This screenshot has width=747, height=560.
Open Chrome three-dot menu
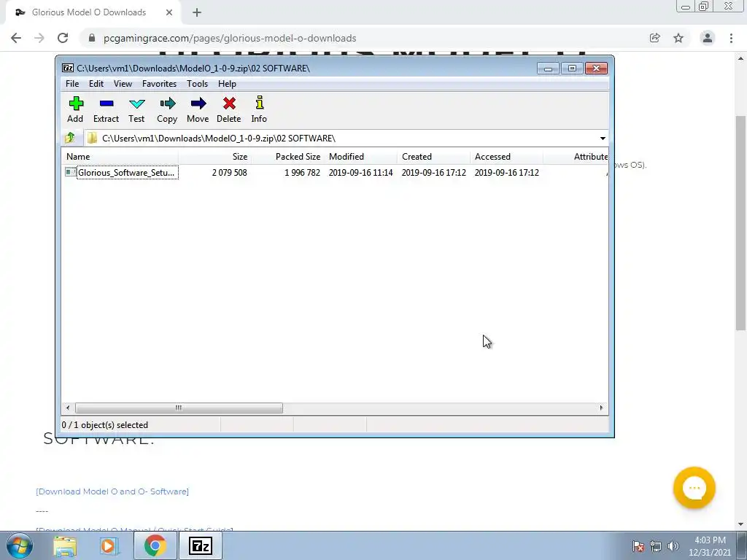(x=731, y=38)
